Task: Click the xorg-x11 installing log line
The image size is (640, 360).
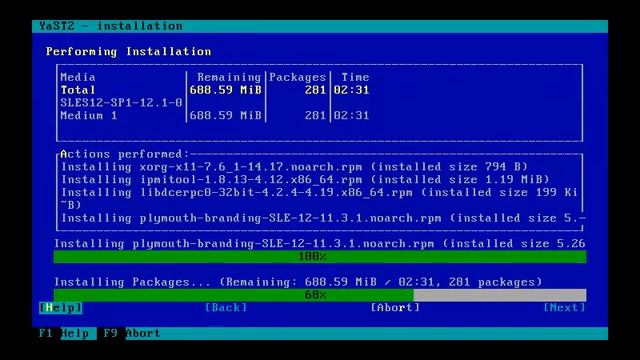Action: pos(294,167)
